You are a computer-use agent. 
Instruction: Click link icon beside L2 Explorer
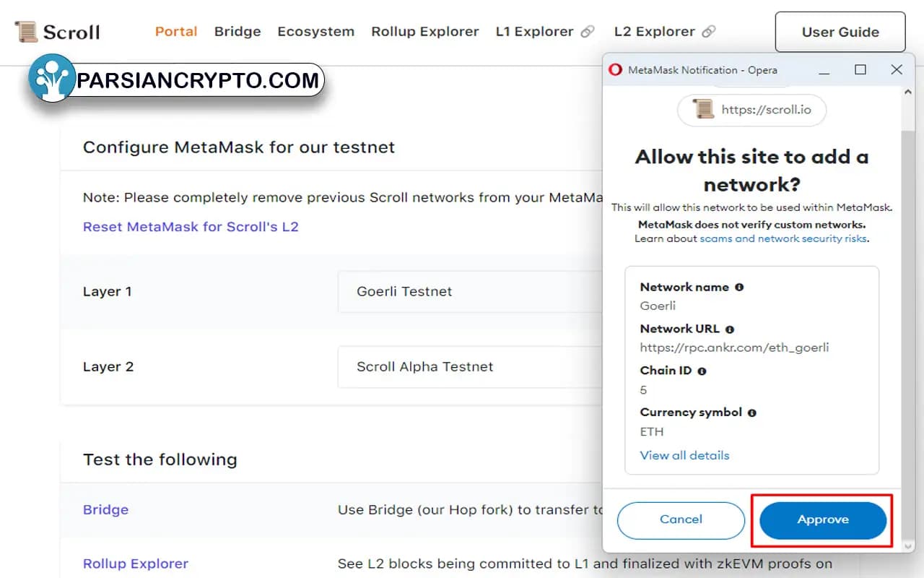point(709,32)
